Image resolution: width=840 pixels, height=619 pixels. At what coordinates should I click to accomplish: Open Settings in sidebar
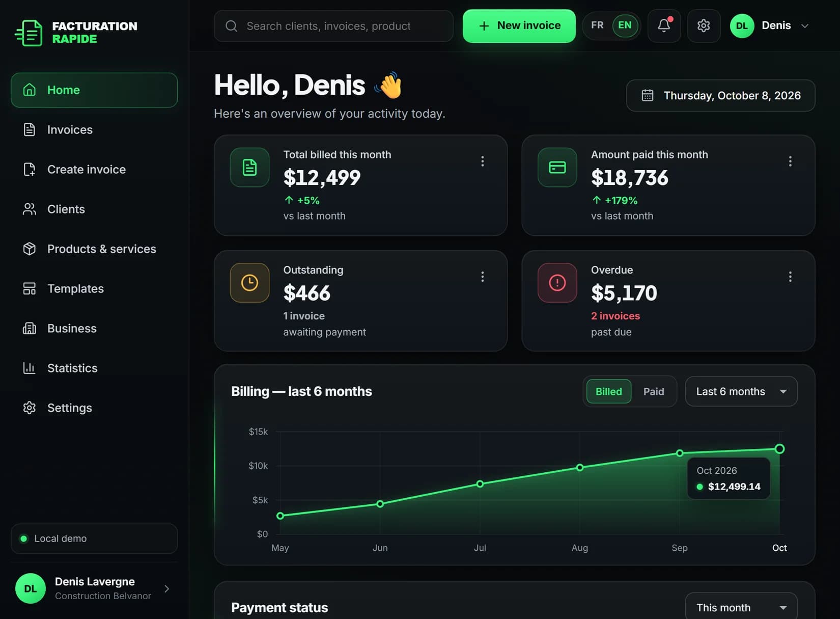[94, 408]
